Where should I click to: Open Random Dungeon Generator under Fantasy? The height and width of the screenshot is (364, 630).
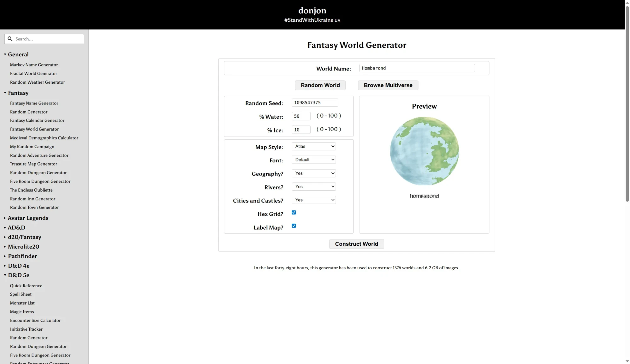point(38,173)
